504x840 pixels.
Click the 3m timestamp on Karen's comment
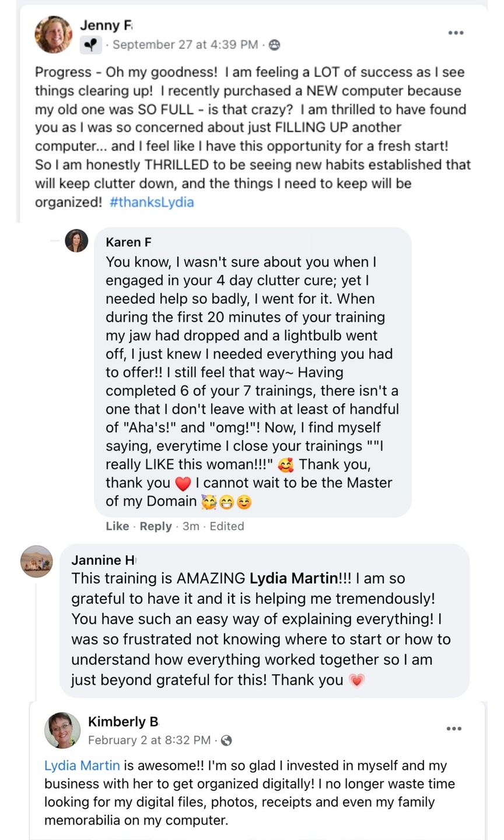tap(191, 526)
